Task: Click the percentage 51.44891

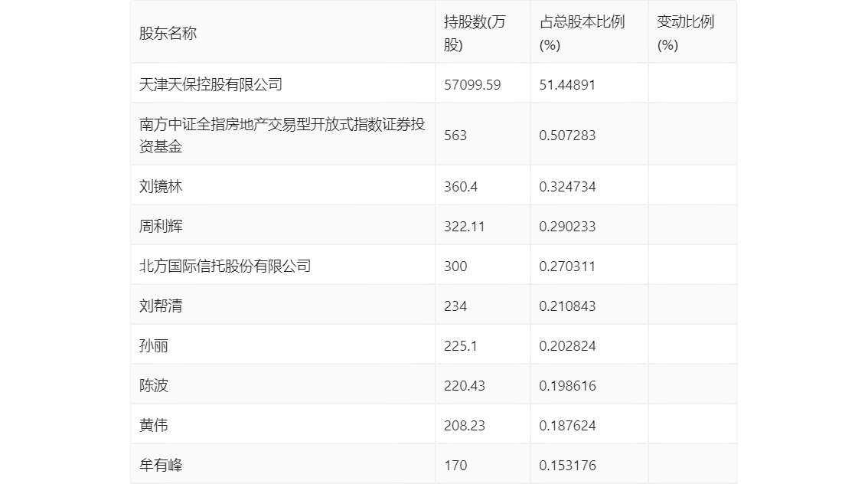Action: coord(567,85)
